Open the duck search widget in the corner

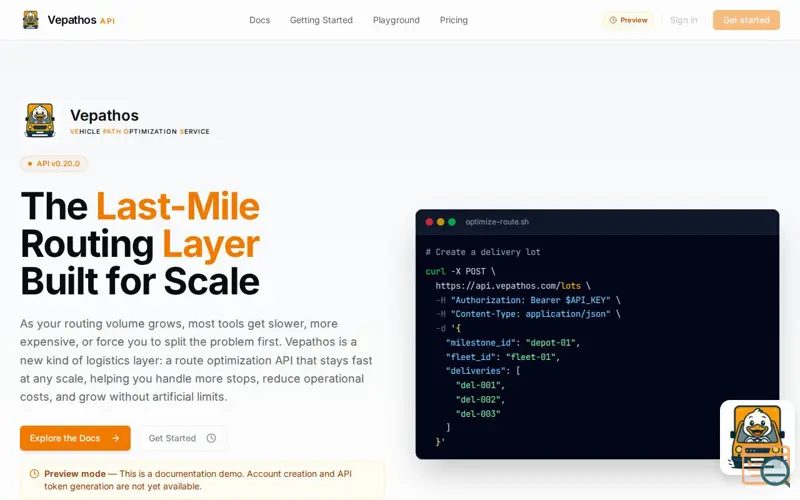tap(757, 440)
